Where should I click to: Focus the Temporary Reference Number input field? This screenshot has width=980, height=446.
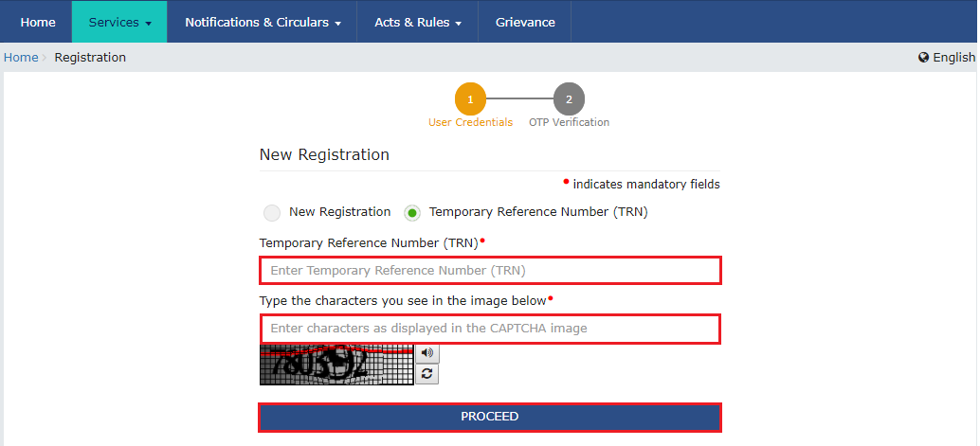click(x=490, y=271)
